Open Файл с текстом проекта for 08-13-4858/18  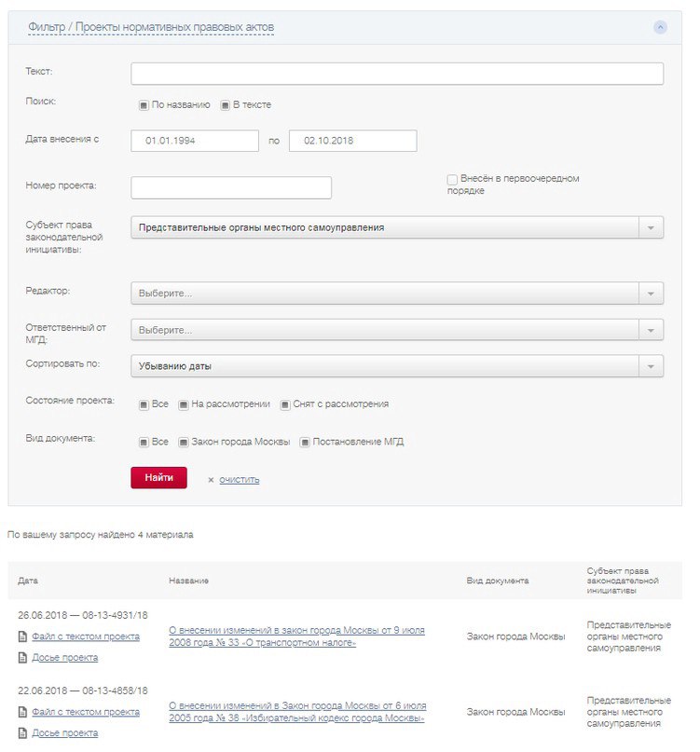coord(86,712)
